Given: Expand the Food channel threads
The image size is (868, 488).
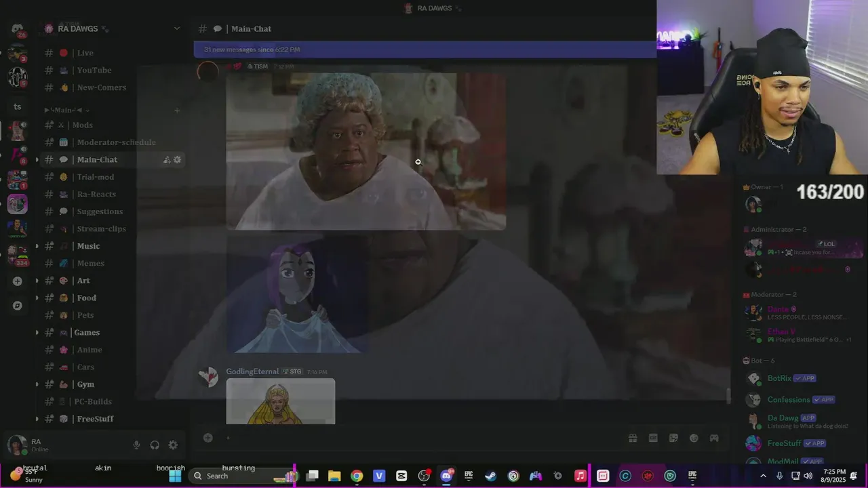Looking at the screenshot, I should [x=37, y=298].
